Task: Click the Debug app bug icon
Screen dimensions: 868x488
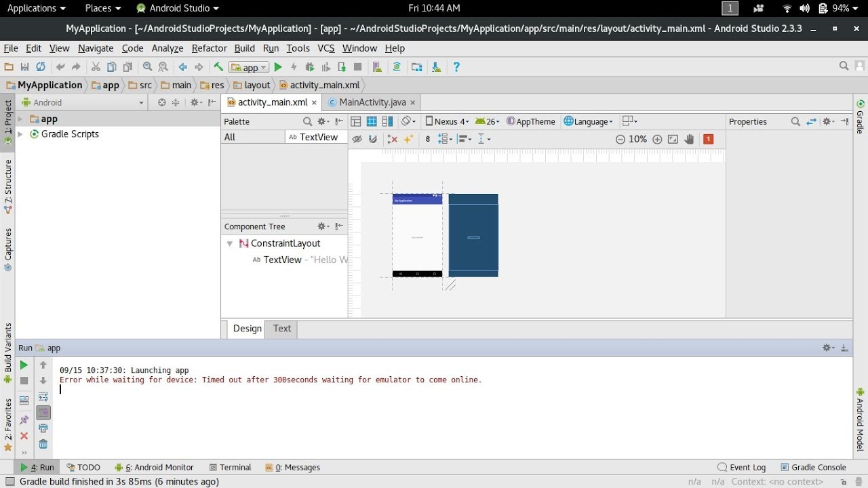Action: (x=310, y=67)
